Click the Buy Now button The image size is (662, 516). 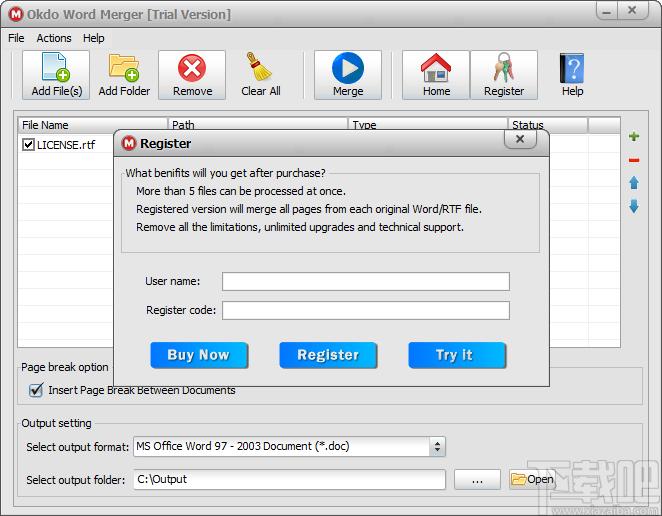coord(199,355)
